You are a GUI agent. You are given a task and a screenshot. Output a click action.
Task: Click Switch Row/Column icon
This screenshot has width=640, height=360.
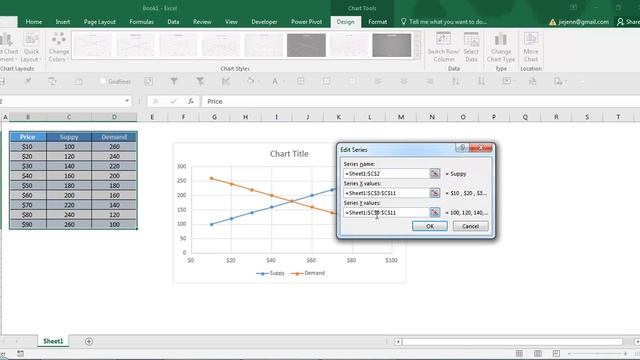pyautogui.click(x=443, y=48)
